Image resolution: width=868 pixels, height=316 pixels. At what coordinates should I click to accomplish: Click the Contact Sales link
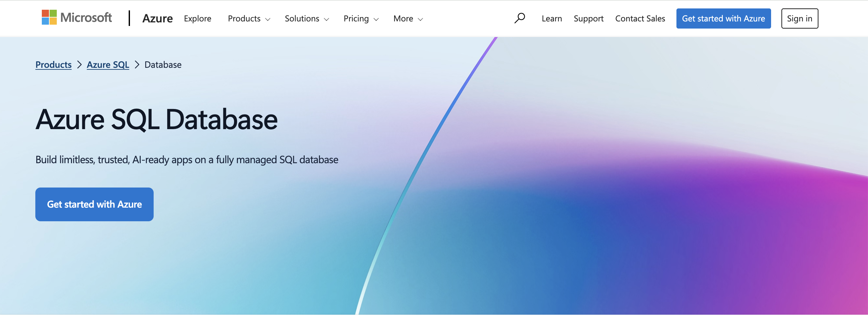click(x=640, y=18)
